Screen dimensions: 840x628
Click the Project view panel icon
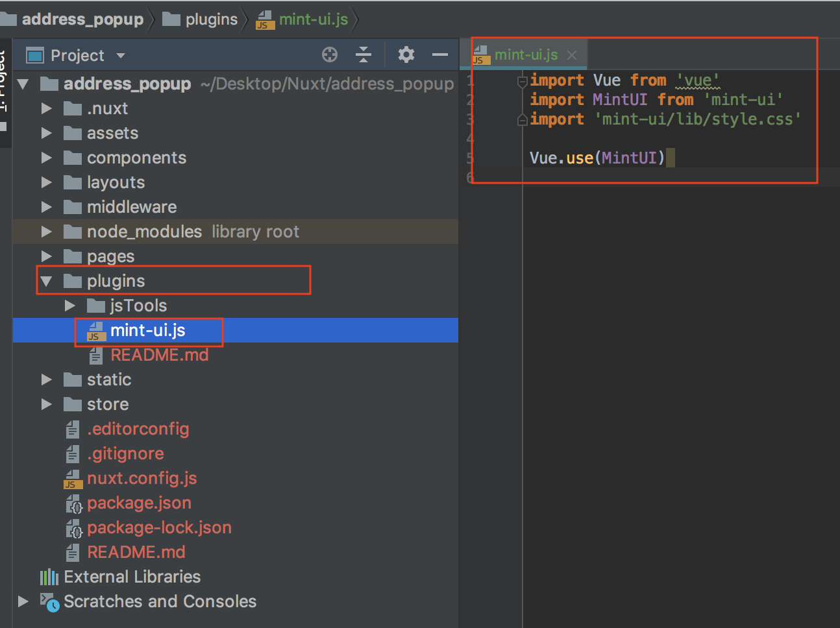[x=35, y=56]
